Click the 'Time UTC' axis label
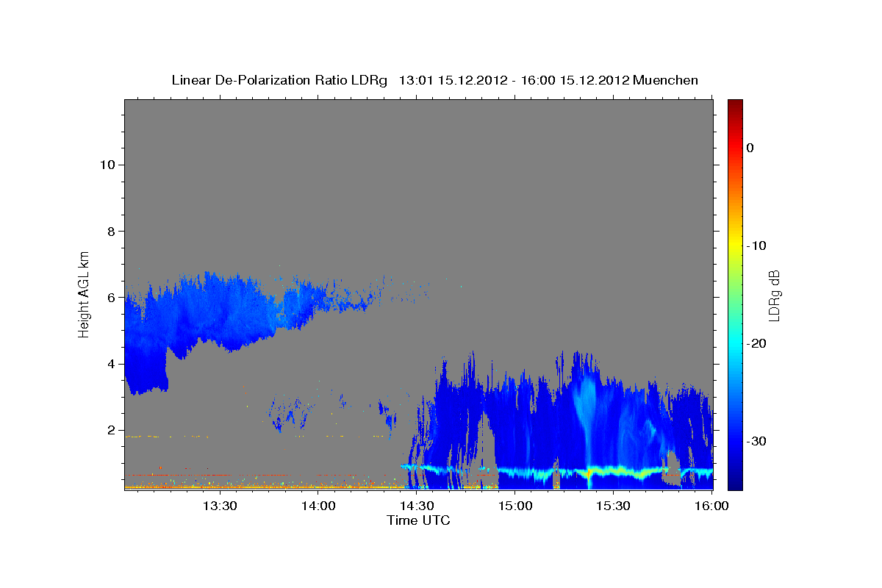 (418, 520)
